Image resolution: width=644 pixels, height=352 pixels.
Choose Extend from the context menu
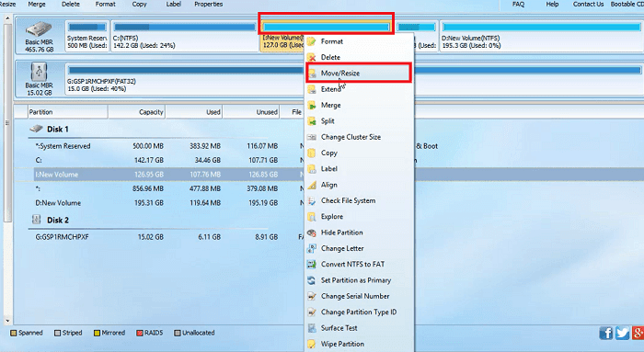(x=331, y=89)
